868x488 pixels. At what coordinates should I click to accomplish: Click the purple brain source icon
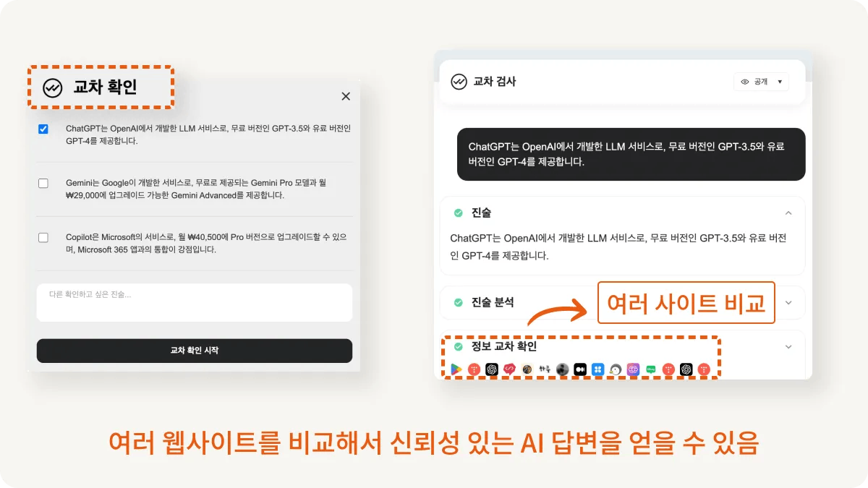[x=633, y=369]
